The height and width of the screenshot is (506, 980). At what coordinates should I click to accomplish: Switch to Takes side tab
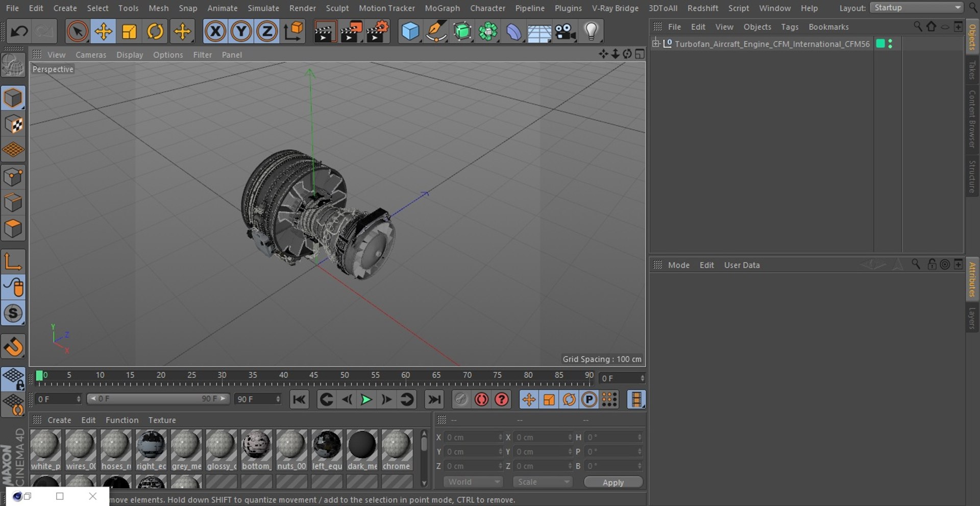pyautogui.click(x=972, y=70)
